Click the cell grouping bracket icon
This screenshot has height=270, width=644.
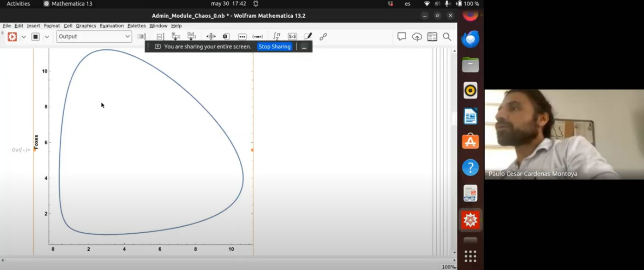click(x=141, y=37)
